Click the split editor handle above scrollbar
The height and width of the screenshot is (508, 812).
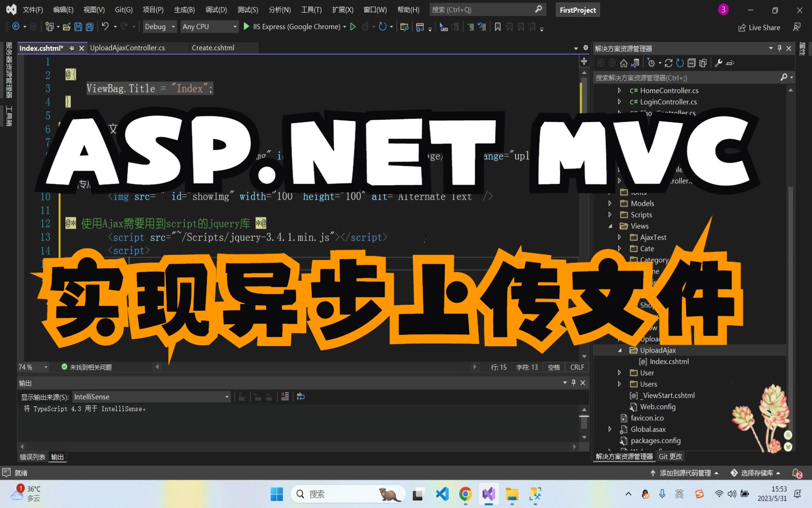[584, 61]
